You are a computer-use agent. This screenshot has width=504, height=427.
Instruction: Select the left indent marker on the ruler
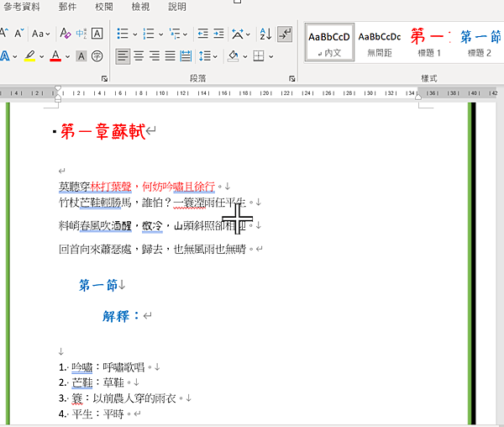tap(58, 99)
